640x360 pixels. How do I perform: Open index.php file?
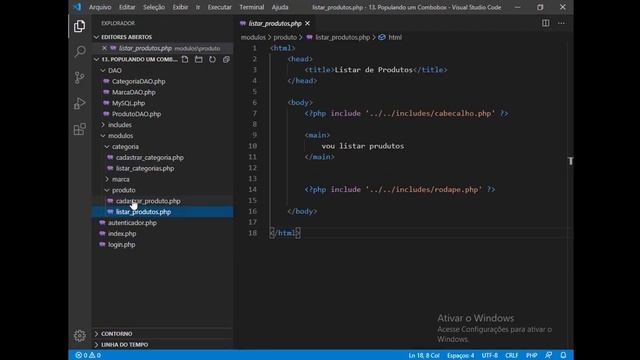(122, 234)
